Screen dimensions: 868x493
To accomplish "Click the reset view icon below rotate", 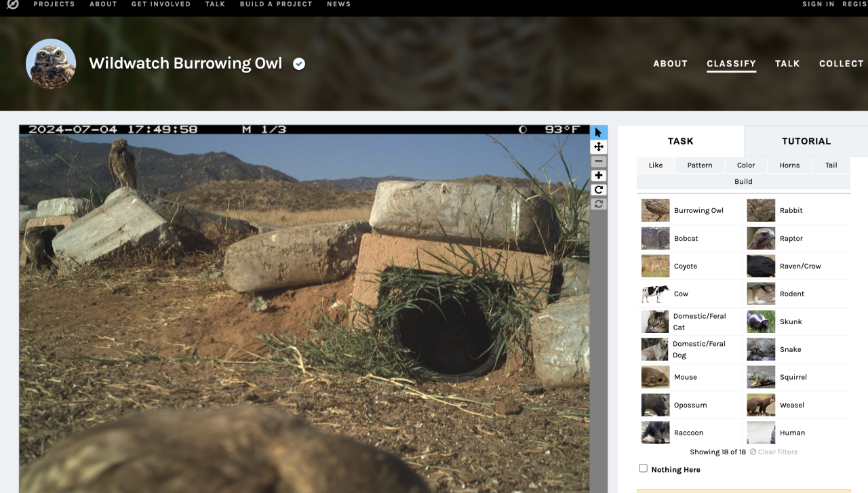I will click(x=598, y=204).
